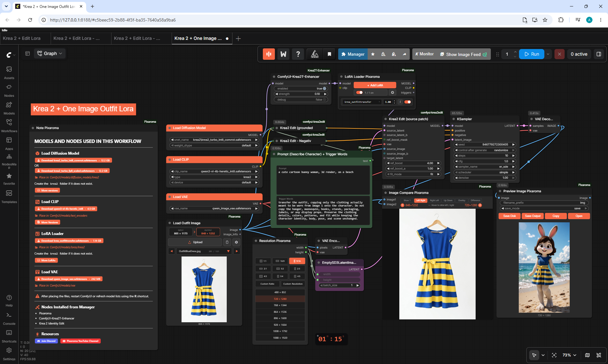
Task: Open the Models sidebar panel
Action: click(9, 108)
